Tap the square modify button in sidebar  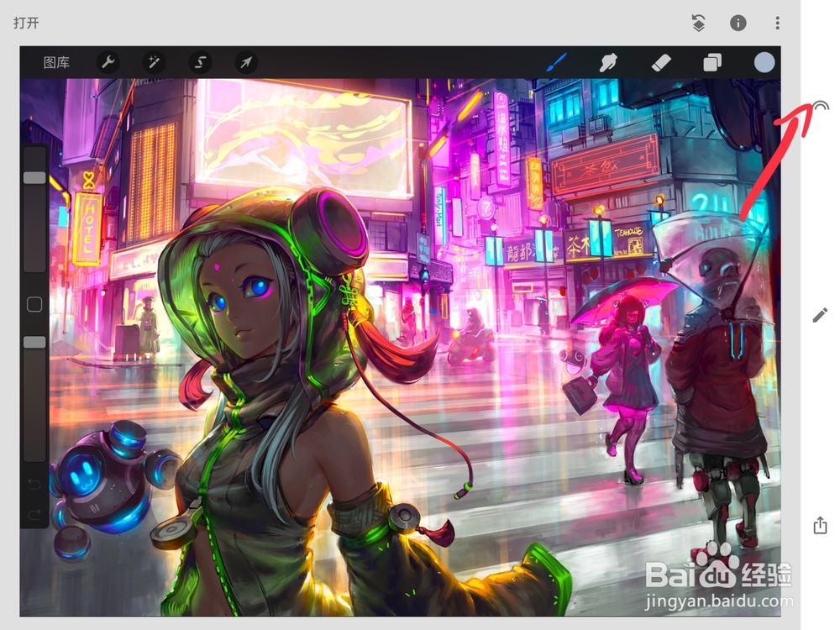[x=34, y=304]
